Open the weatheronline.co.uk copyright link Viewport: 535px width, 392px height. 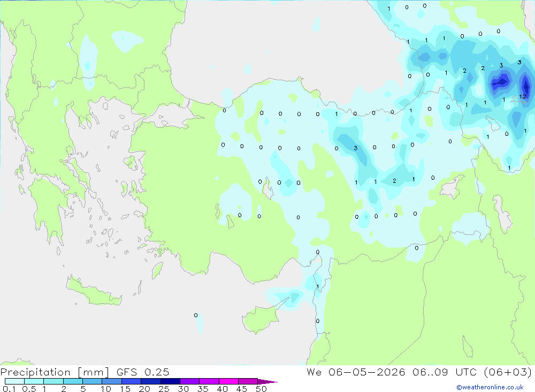(x=490, y=387)
